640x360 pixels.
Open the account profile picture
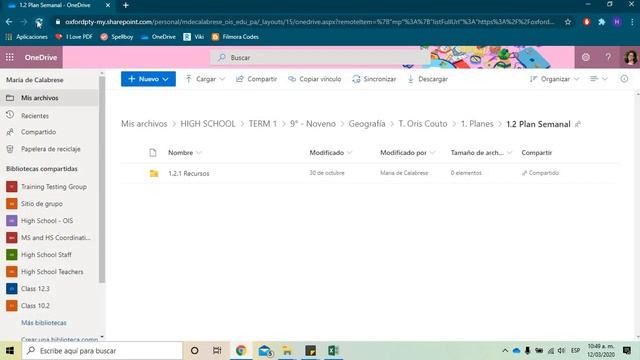point(631,58)
